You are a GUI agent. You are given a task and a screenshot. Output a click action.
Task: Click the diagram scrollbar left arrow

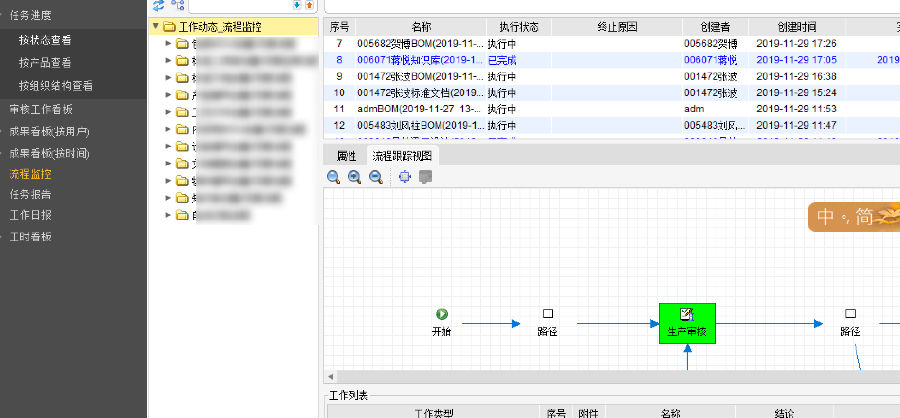tap(331, 377)
